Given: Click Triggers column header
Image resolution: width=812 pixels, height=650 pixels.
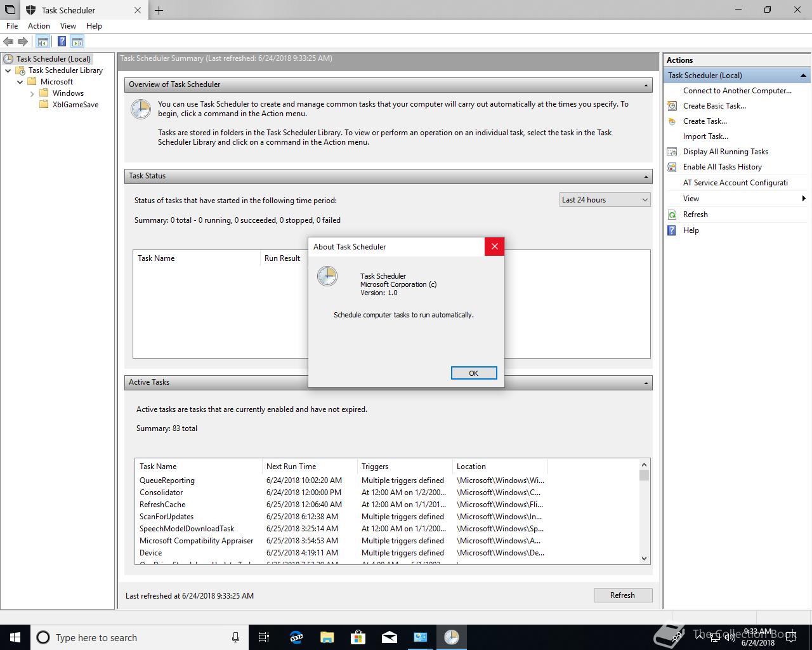Looking at the screenshot, I should coord(405,467).
